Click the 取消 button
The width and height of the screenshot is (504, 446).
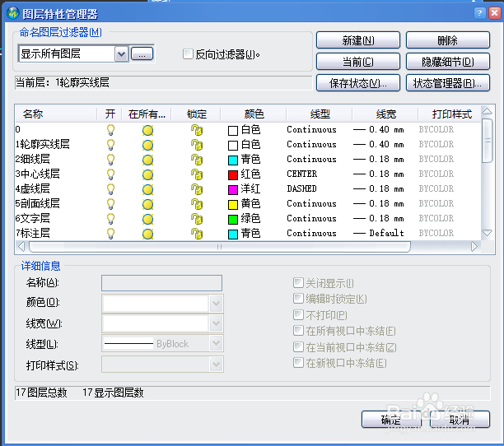[x=460, y=420]
